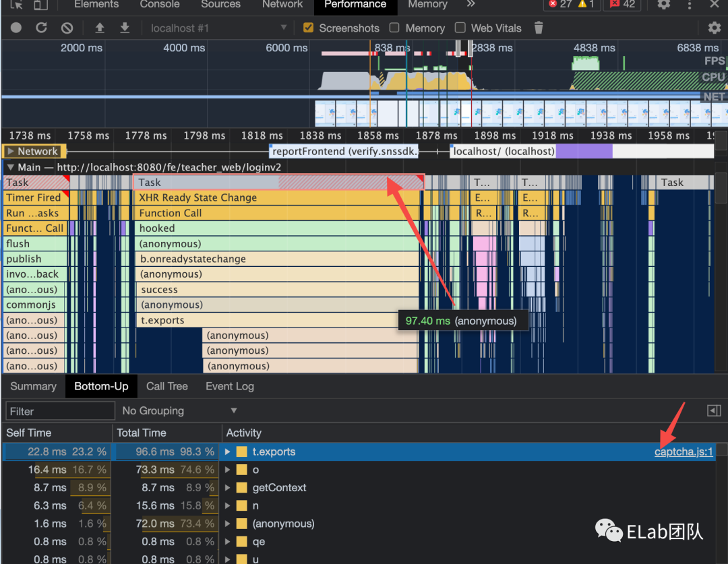This screenshot has height=564, width=728.
Task: Click the Record performance profile button
Action: tap(16, 28)
